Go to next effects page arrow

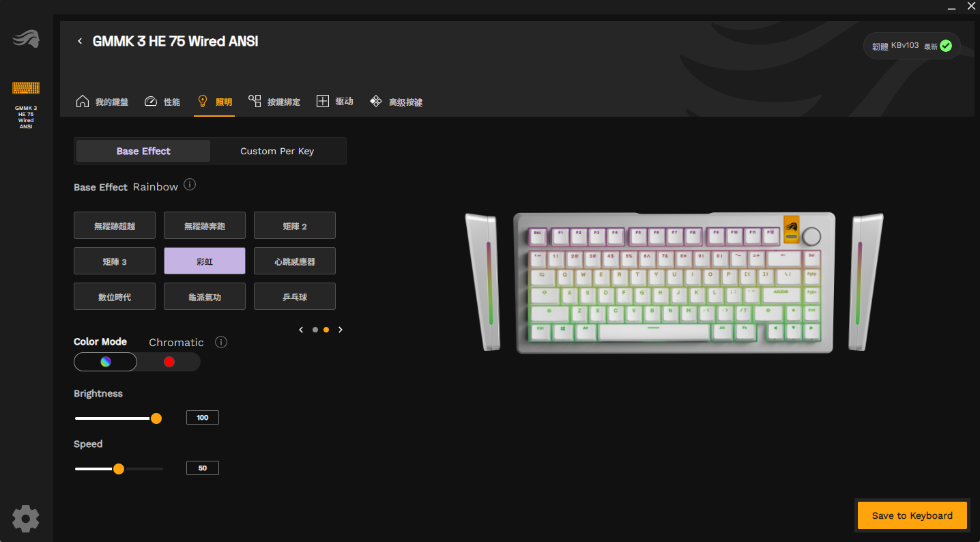pos(341,330)
